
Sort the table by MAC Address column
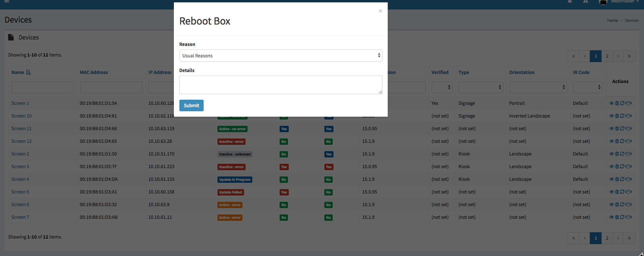(x=94, y=72)
